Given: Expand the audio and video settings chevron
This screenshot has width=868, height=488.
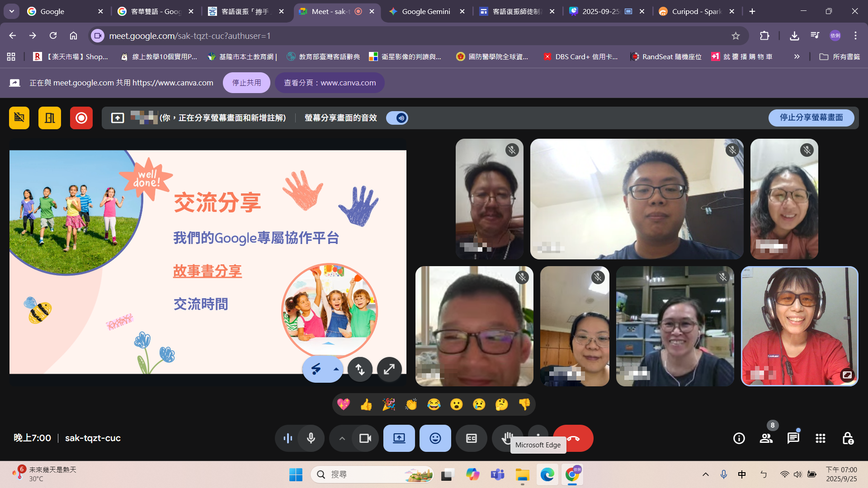Looking at the screenshot, I should (342, 438).
